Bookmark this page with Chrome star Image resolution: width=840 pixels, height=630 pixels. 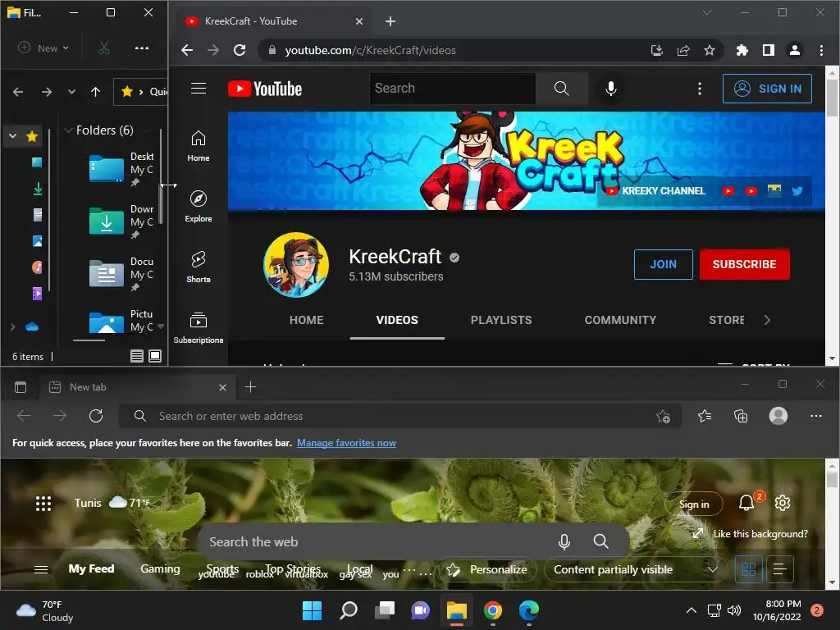pos(710,50)
